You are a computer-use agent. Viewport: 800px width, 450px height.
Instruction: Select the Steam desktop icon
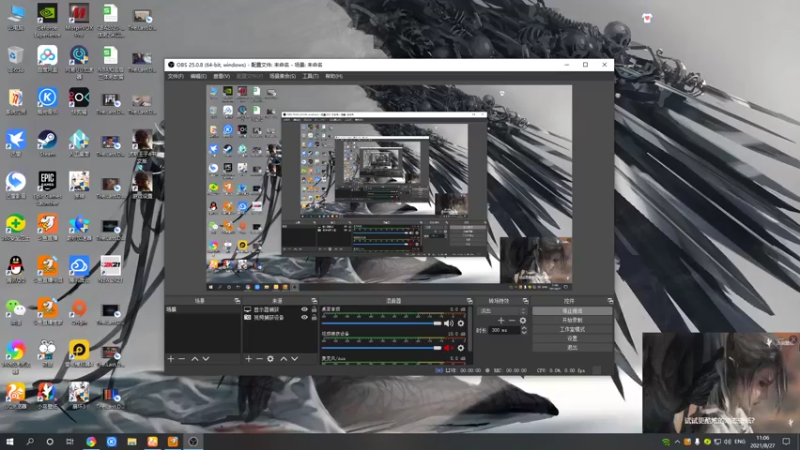[x=47, y=143]
